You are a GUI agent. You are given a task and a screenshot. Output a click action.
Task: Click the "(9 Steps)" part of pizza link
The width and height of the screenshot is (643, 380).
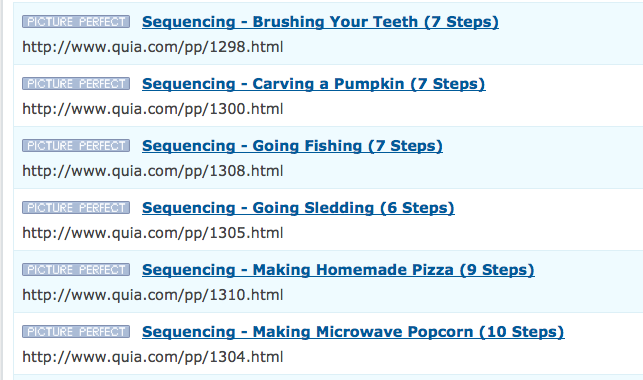[497, 270]
